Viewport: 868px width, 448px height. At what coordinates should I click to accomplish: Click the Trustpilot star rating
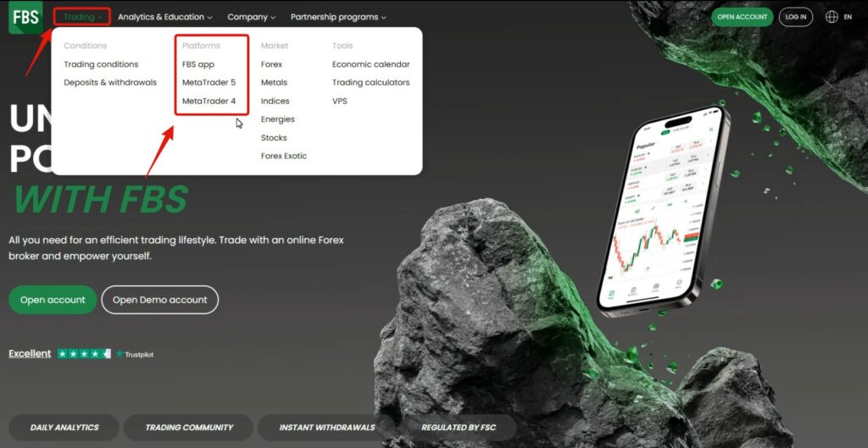[x=84, y=354]
